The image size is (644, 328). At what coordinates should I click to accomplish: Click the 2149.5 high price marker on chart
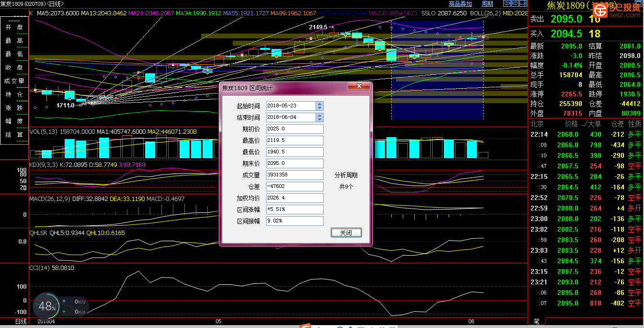(319, 27)
